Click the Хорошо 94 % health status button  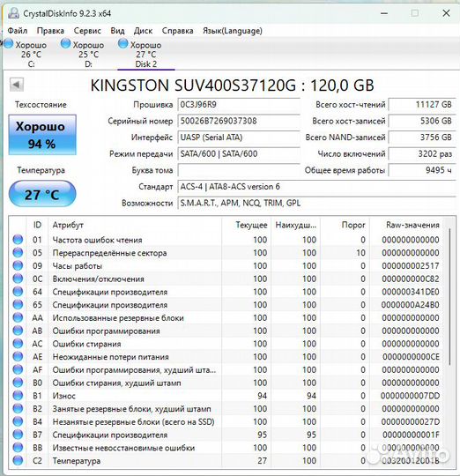42,135
